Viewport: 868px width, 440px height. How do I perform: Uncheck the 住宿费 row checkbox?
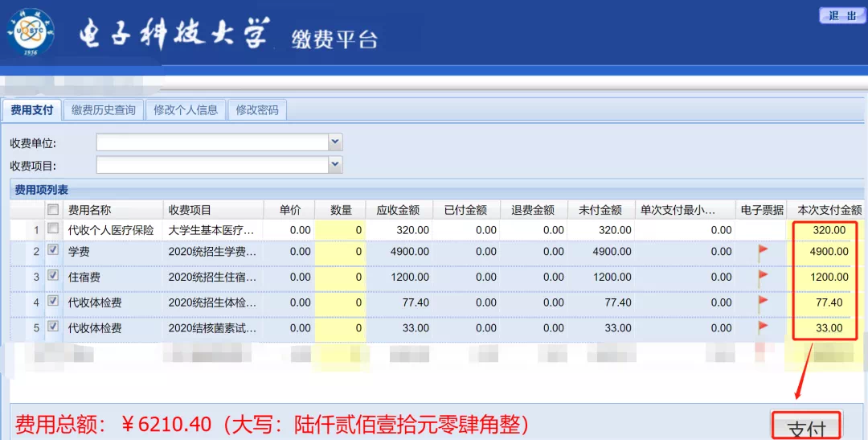[x=53, y=275]
